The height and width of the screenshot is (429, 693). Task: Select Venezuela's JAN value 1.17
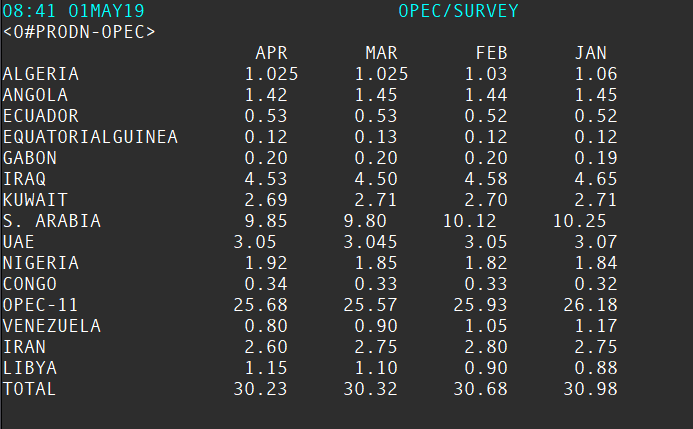596,326
